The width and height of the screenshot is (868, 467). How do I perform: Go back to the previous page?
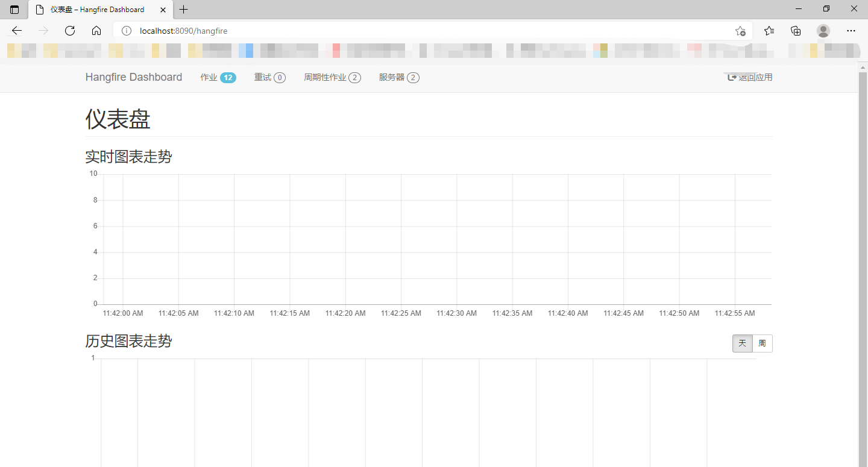17,31
